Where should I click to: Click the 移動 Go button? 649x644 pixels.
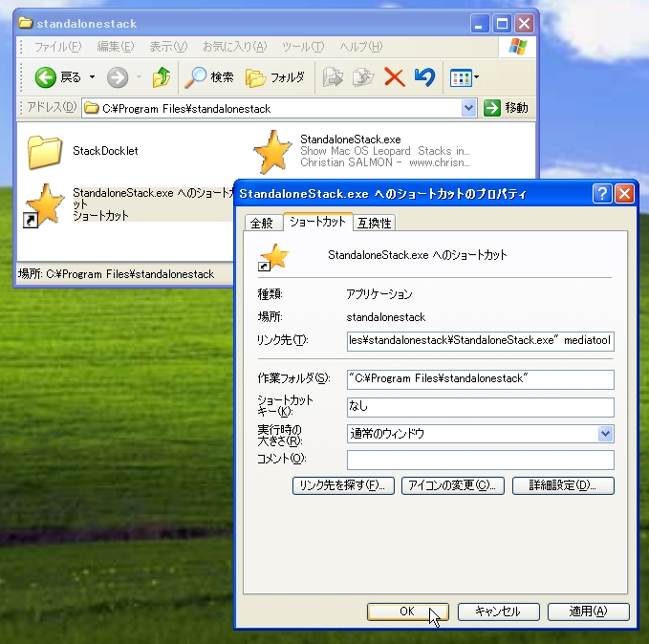tap(507, 108)
